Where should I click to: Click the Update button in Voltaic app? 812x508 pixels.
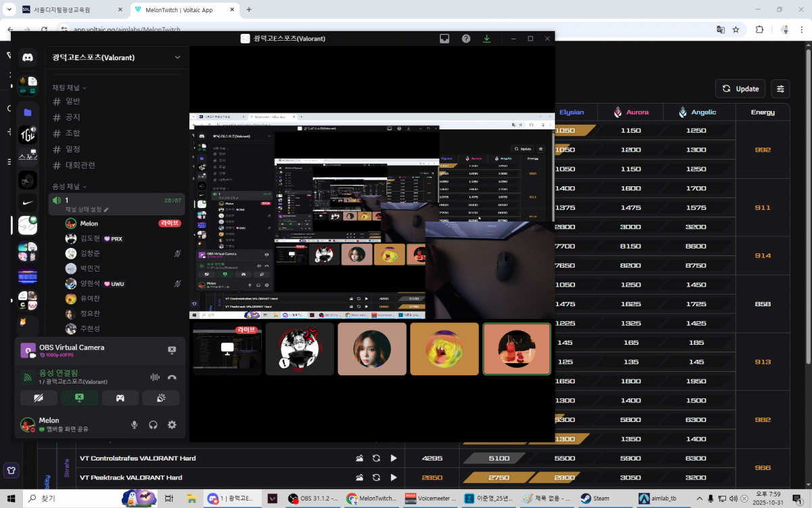coord(740,89)
